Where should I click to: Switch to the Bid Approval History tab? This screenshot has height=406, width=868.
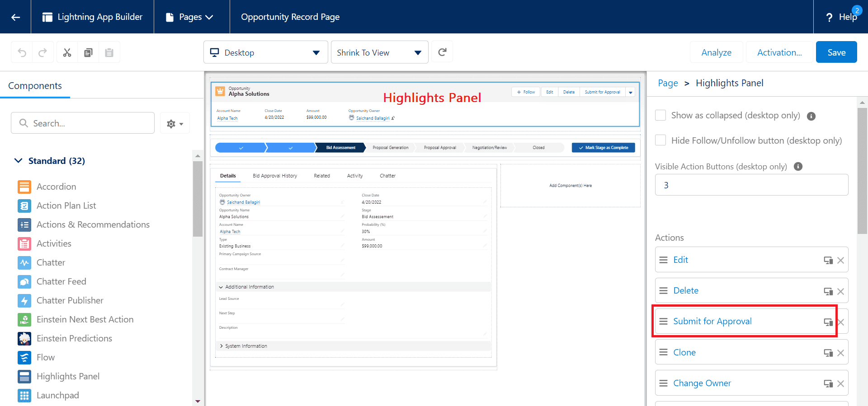(x=275, y=176)
